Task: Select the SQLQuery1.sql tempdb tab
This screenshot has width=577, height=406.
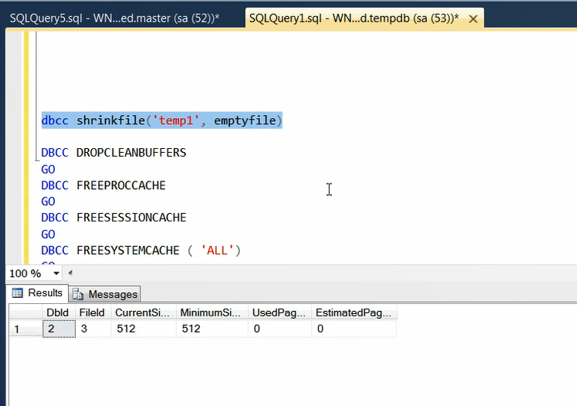Action: click(354, 18)
